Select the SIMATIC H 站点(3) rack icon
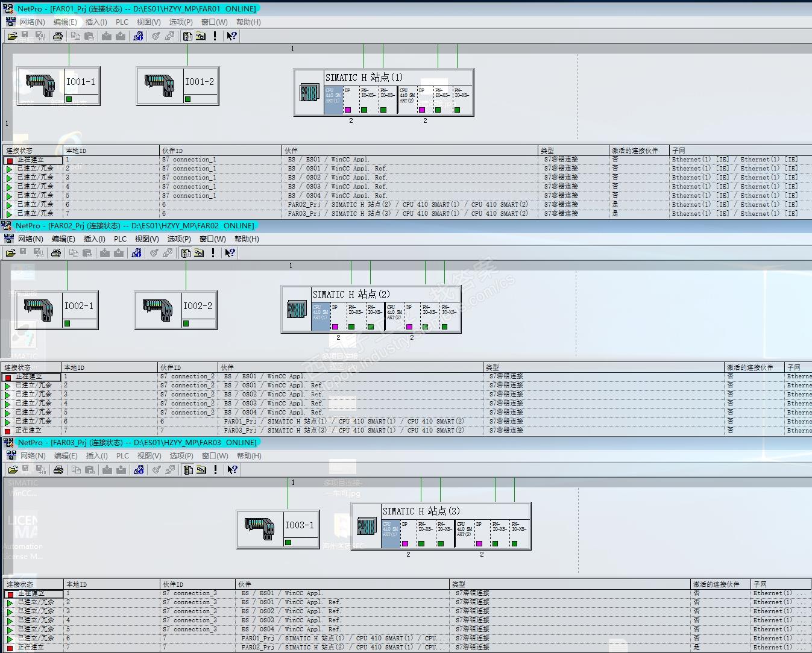The width and height of the screenshot is (812, 653). pyautogui.click(x=367, y=526)
